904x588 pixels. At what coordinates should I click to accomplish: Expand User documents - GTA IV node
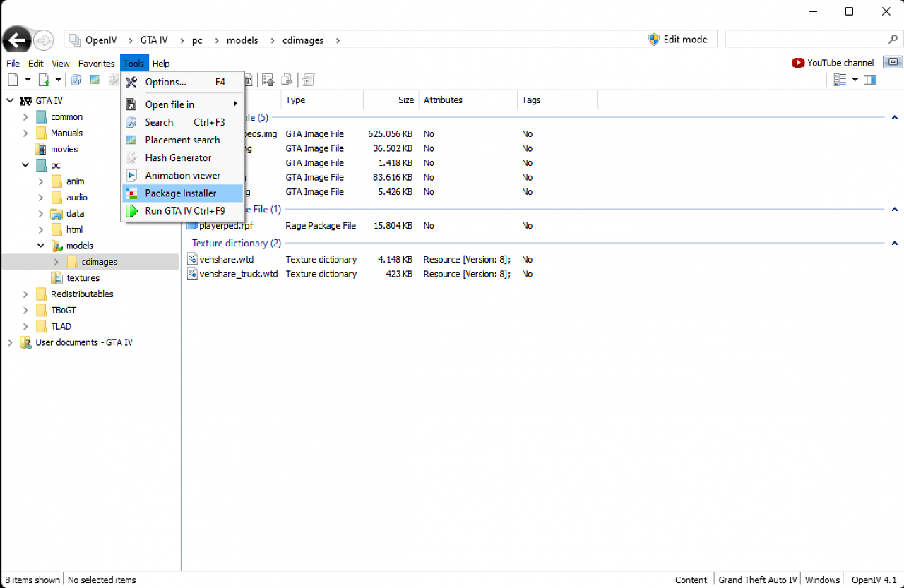(10, 343)
